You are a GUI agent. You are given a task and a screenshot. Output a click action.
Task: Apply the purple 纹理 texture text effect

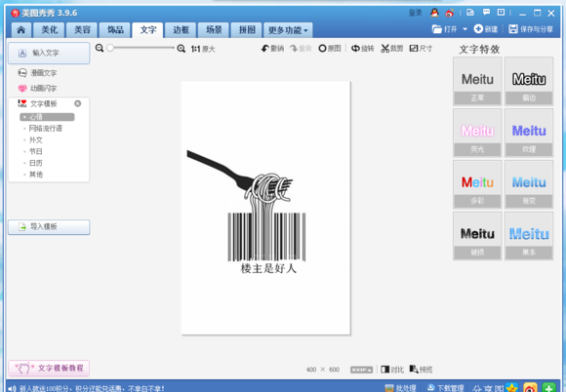click(529, 133)
